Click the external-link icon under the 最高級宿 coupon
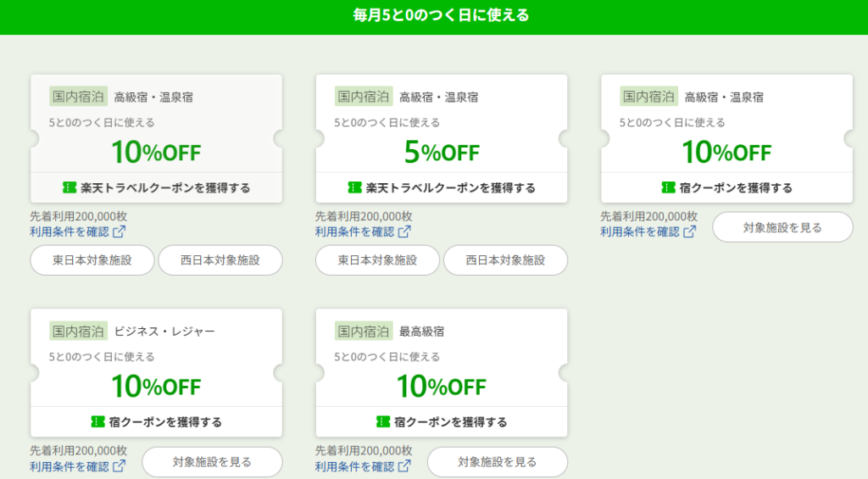Viewport: 868px width, 479px height. (404, 466)
